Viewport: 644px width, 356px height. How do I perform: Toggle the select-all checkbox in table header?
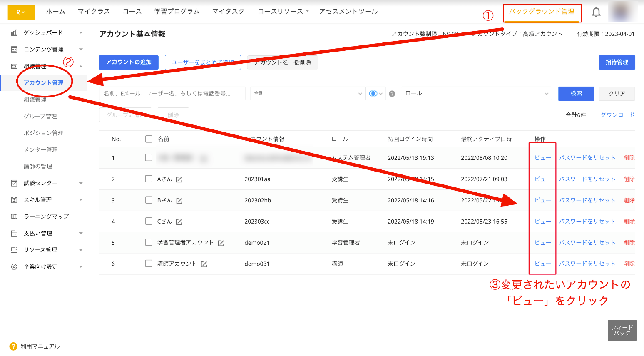[x=149, y=139]
